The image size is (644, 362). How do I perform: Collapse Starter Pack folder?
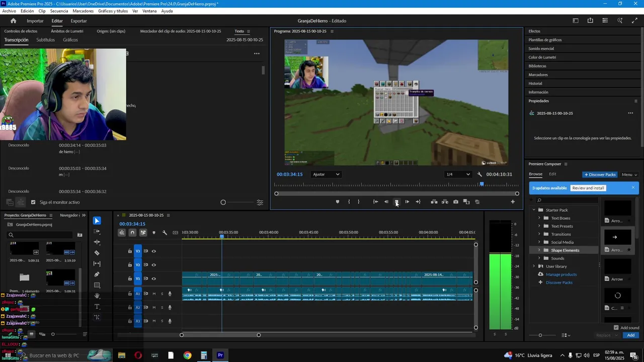click(x=534, y=210)
